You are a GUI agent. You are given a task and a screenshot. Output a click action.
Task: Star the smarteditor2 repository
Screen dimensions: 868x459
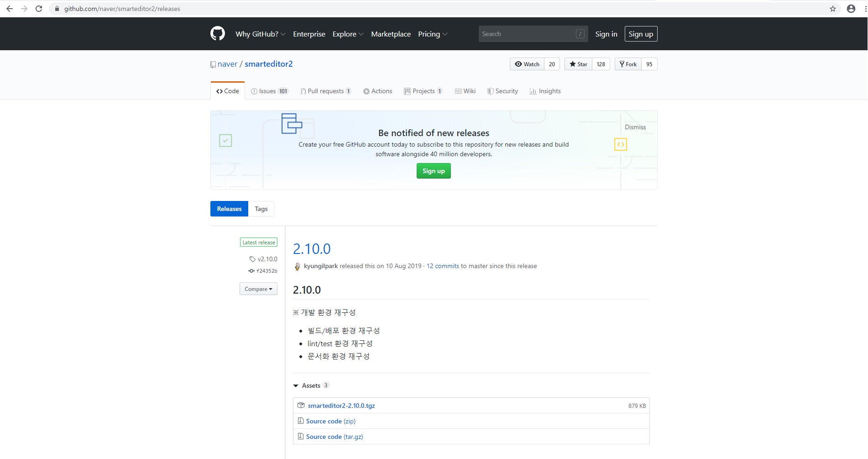[x=578, y=64]
